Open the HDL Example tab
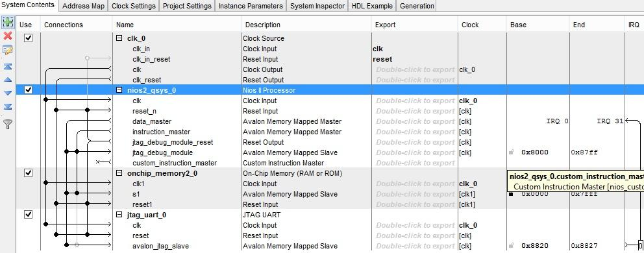Viewport: 644px width, 253px height. point(373,6)
